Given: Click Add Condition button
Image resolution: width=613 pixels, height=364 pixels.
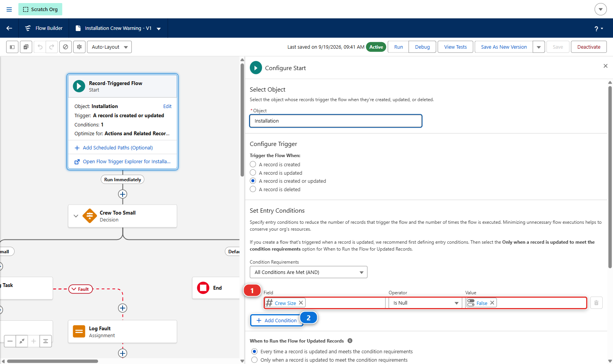Looking at the screenshot, I should (277, 320).
